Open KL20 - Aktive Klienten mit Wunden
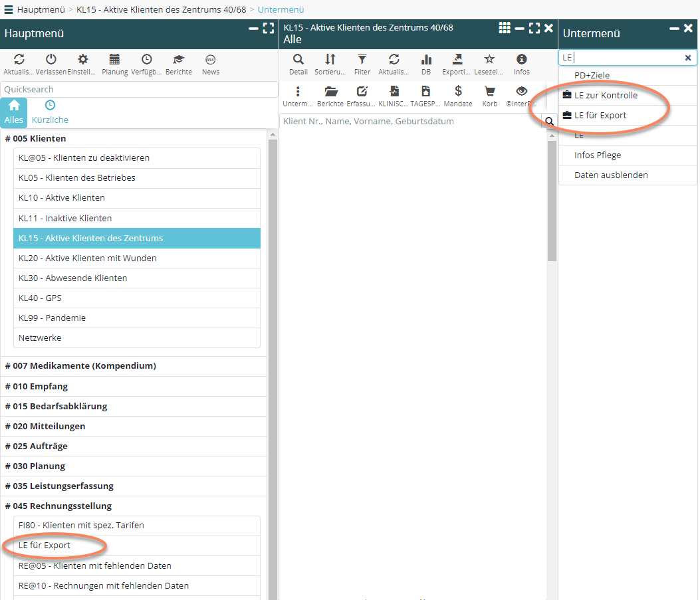The width and height of the screenshot is (700, 600). [x=88, y=258]
